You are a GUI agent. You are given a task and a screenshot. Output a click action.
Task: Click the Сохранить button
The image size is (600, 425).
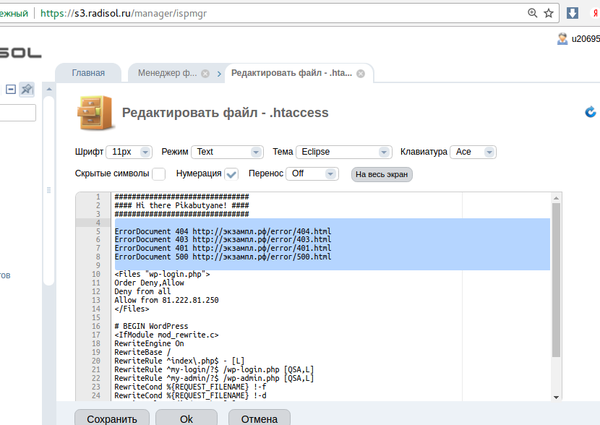(x=111, y=417)
